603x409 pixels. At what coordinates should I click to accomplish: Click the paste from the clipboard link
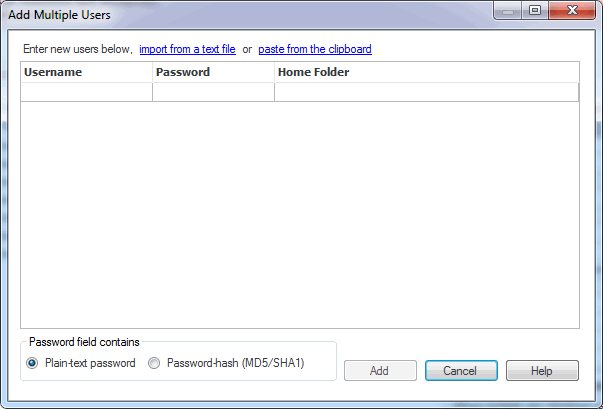click(315, 49)
